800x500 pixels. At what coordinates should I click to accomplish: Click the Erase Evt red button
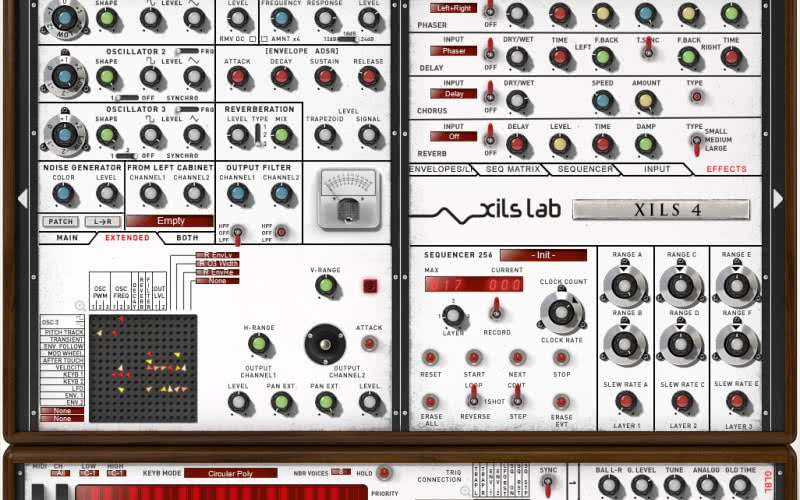click(561, 402)
